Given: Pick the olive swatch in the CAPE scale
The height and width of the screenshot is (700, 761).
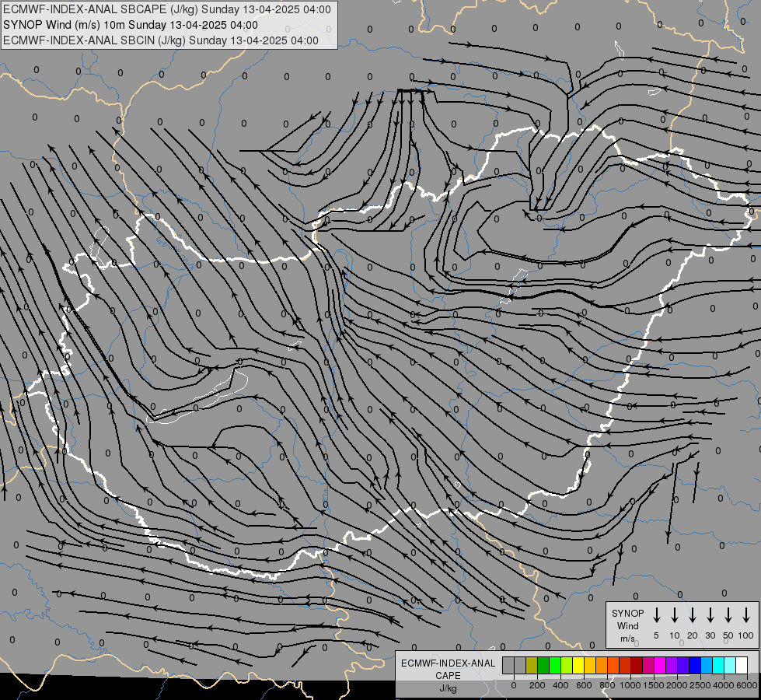Looking at the screenshot, I should point(532,666).
